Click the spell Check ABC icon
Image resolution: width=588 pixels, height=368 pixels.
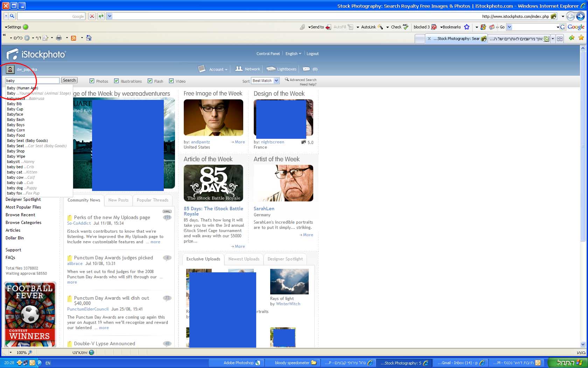pos(406,27)
